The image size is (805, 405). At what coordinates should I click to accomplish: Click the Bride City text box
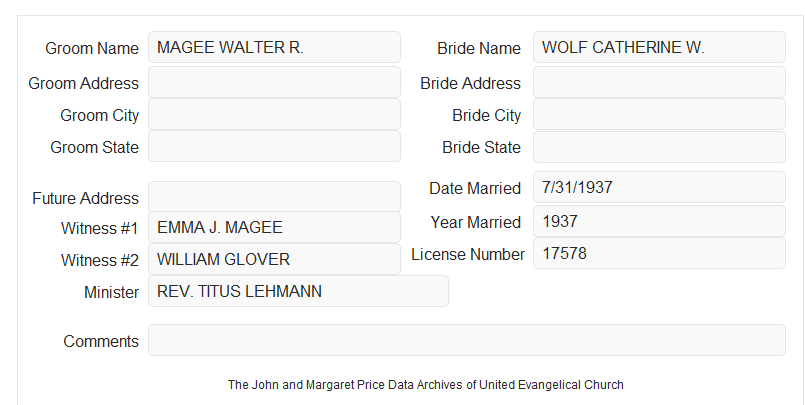(x=659, y=114)
